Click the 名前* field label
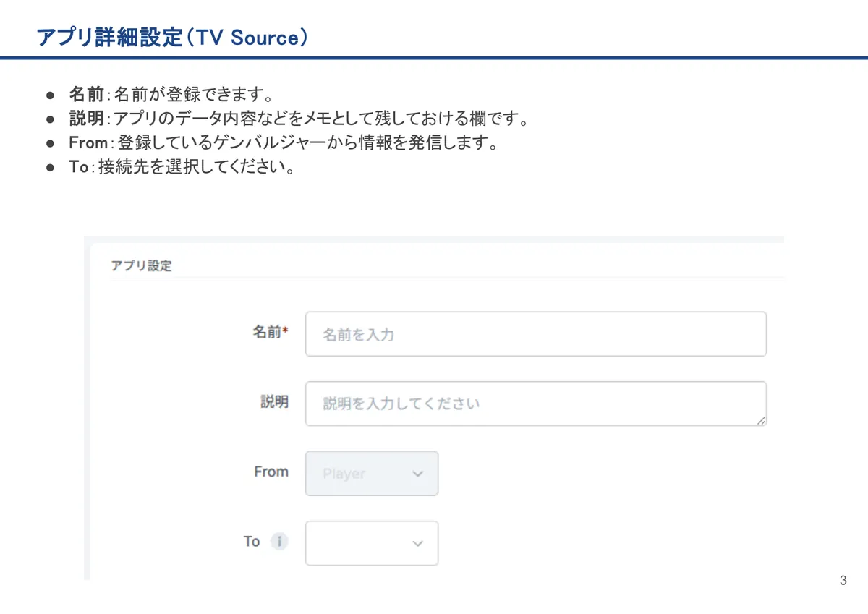Viewport: 868px width, 614px height. pos(270,332)
